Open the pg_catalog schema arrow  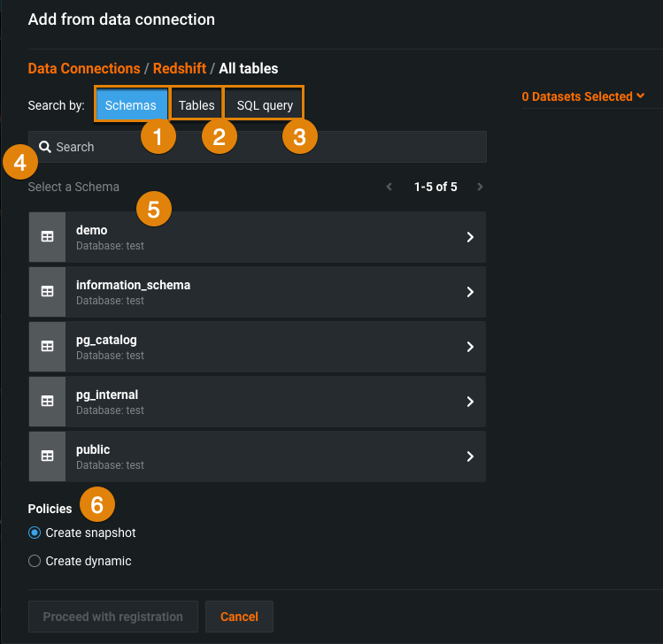(470, 347)
